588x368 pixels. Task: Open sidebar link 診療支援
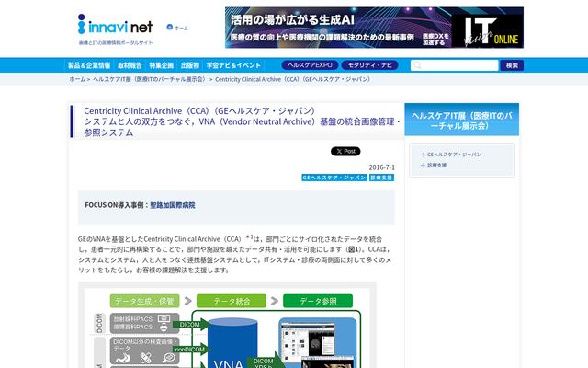pos(437,166)
